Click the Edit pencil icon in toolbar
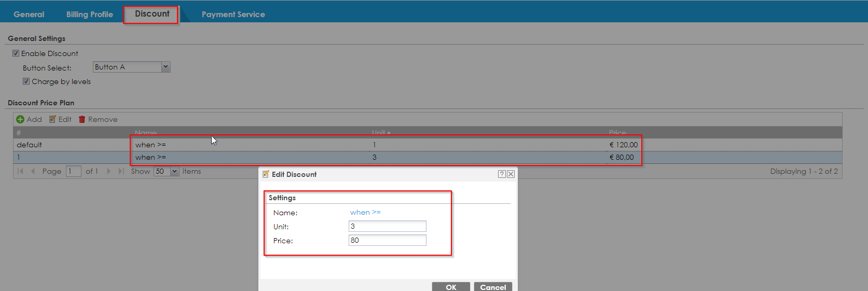The height and width of the screenshot is (291, 868). 52,119
